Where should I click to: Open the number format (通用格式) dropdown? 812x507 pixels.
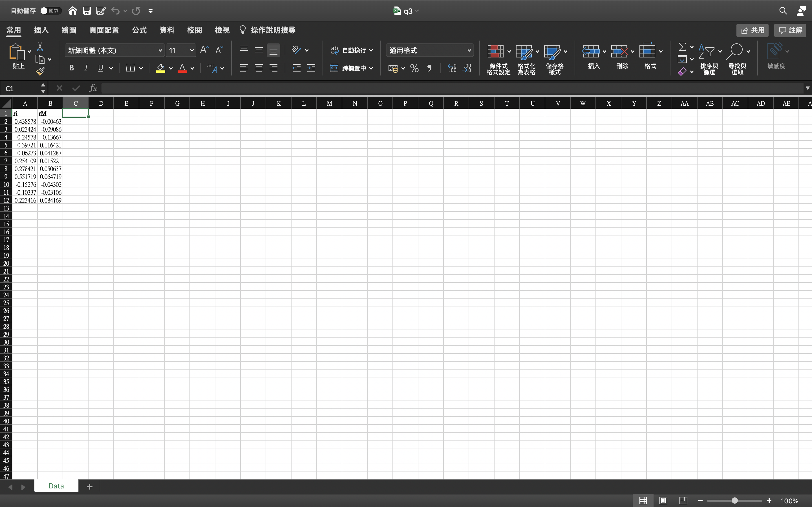point(469,50)
